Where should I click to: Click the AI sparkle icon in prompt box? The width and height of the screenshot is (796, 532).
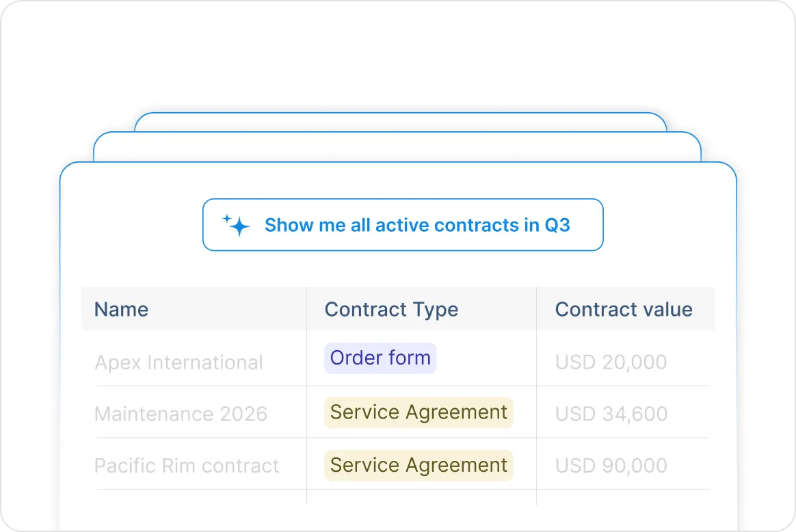[x=236, y=226]
